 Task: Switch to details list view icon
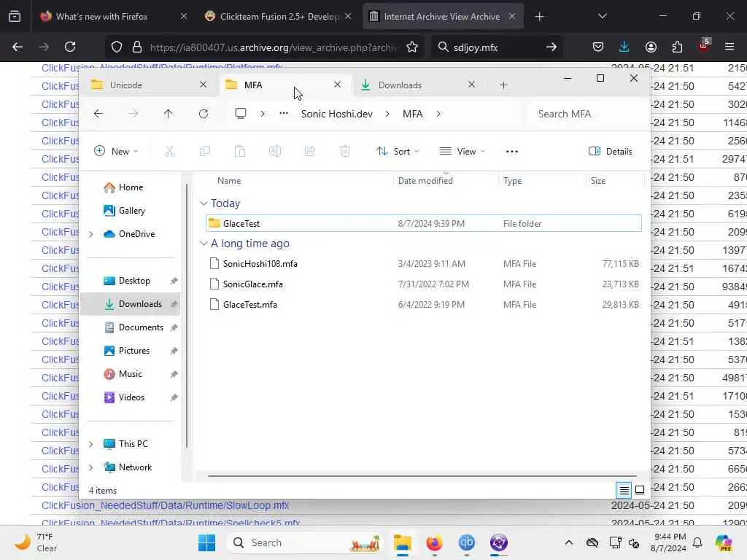tap(624, 489)
